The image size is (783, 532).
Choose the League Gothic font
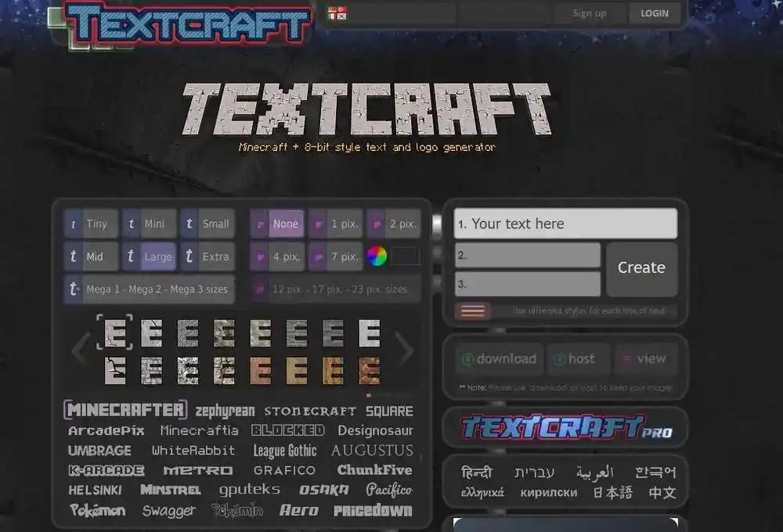pos(285,451)
